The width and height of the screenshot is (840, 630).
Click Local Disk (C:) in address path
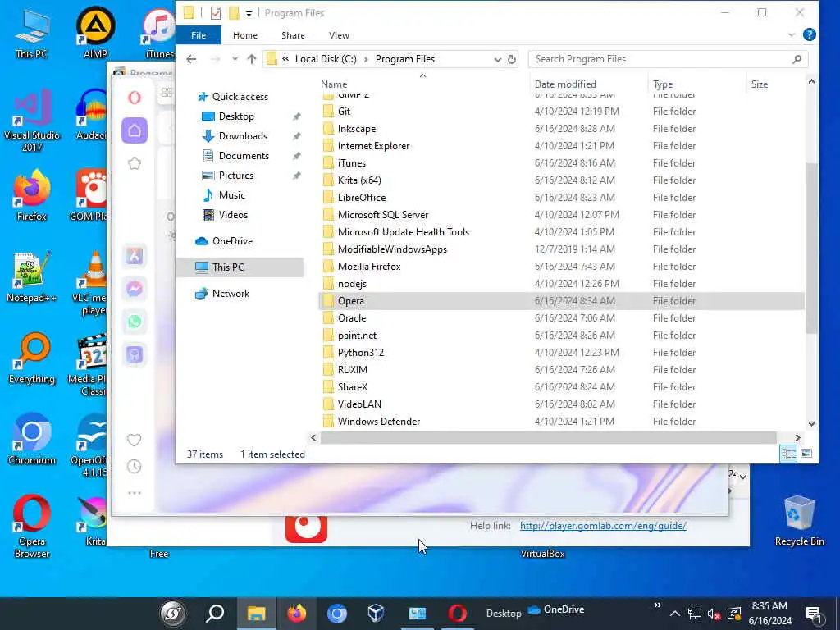(x=326, y=59)
